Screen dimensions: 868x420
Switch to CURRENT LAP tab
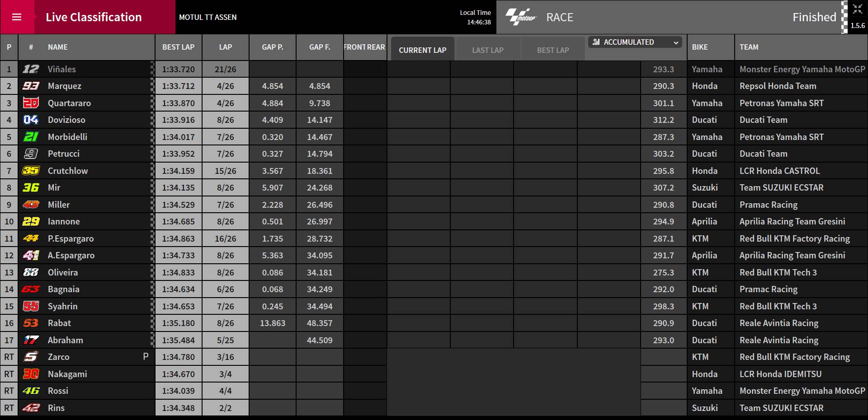pyautogui.click(x=422, y=50)
